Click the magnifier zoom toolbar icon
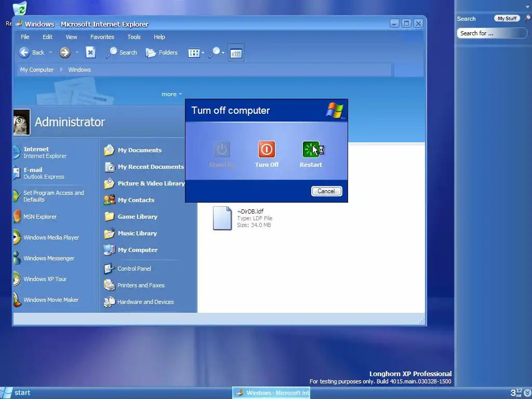 point(215,52)
